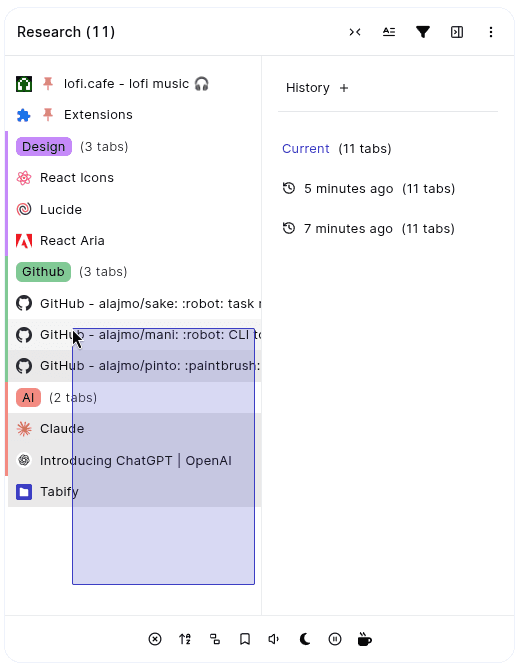This screenshot has height=669, width=520.
Task: Click the circled X close icon in bottom bar
Action: (x=155, y=639)
